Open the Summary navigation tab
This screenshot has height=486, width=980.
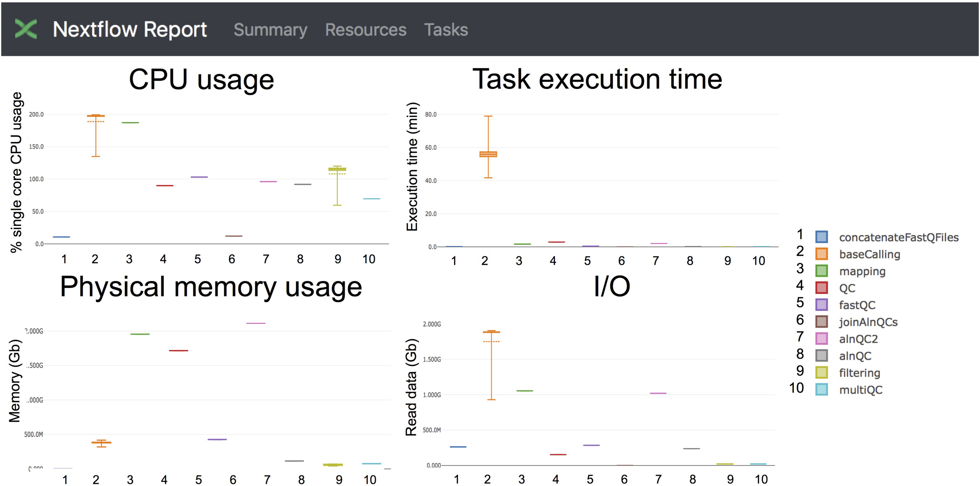click(270, 30)
